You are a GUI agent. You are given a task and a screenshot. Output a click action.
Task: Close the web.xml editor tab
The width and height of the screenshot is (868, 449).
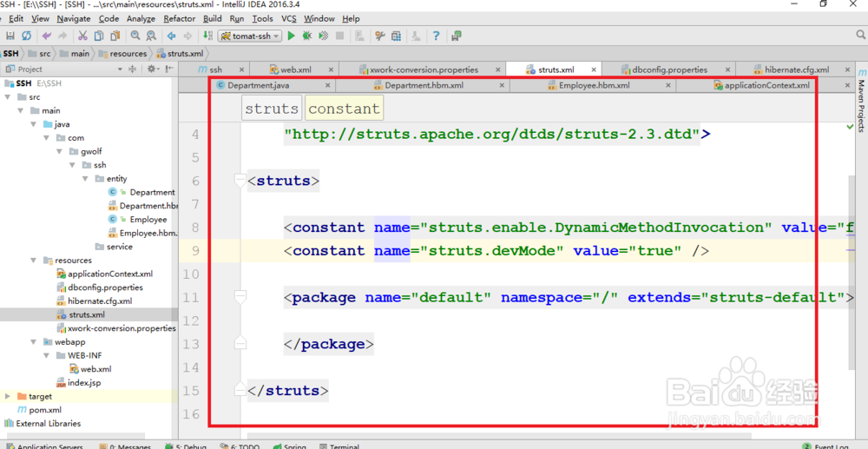pos(331,69)
